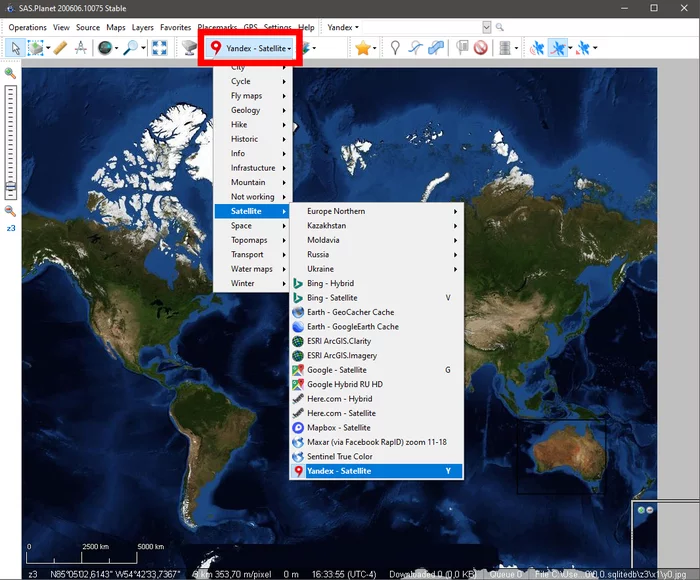Open the Favorites menu
This screenshot has width=700, height=580.
(175, 27)
